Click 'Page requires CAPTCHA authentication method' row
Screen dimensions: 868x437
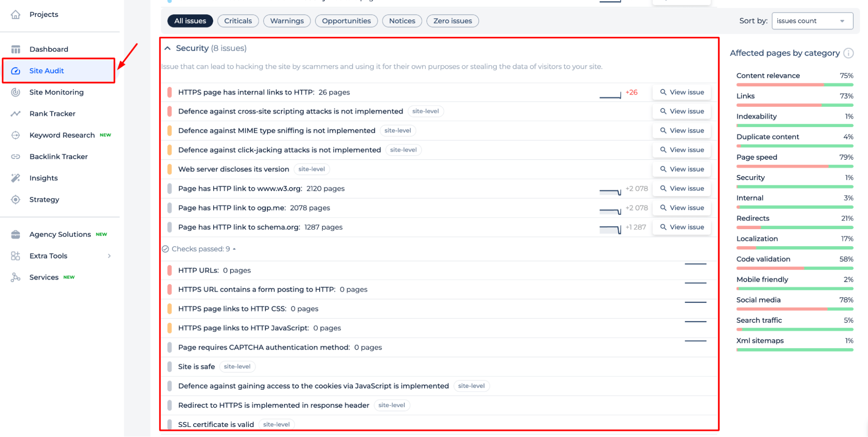439,347
